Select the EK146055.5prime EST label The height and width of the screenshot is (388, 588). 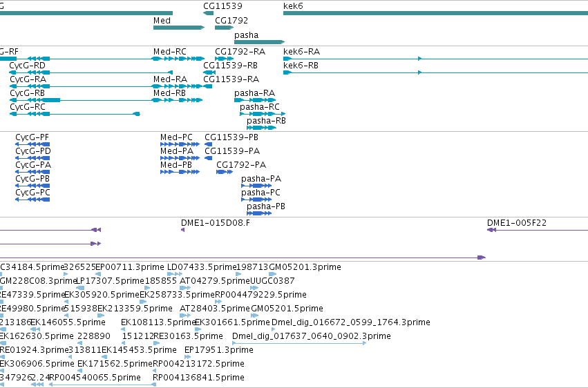tap(68, 323)
